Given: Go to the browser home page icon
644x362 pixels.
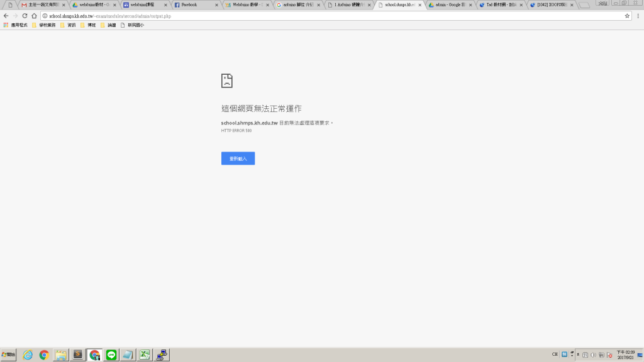Looking at the screenshot, I should coord(34,16).
